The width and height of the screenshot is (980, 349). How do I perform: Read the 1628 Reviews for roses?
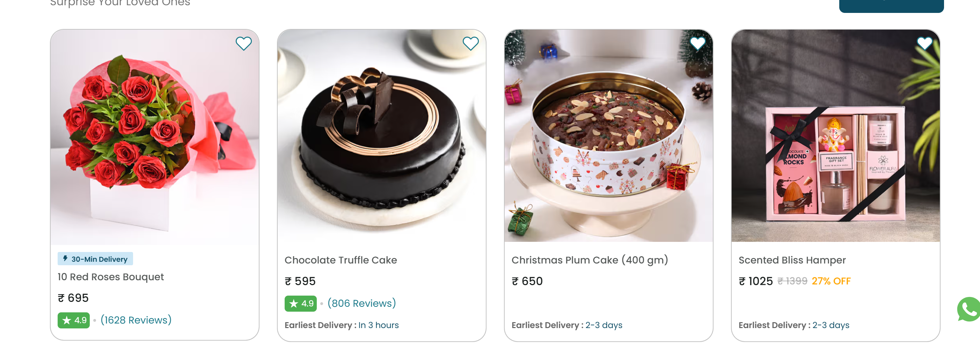(136, 320)
